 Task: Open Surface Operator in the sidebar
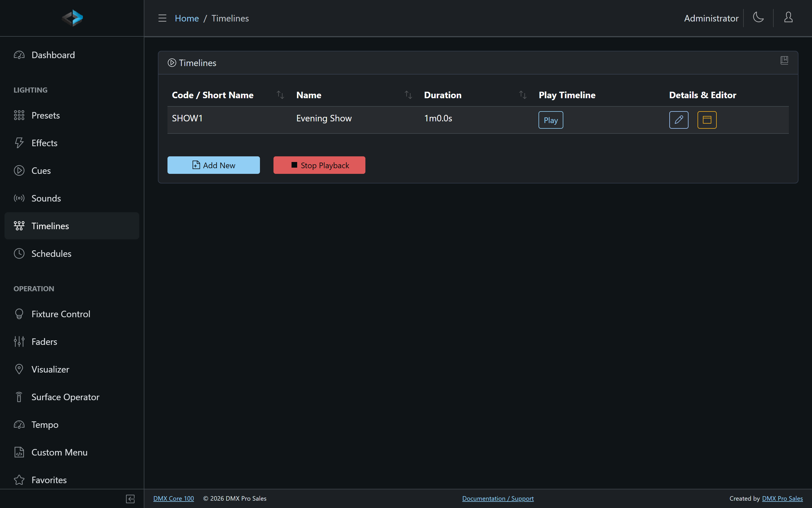tap(72, 397)
